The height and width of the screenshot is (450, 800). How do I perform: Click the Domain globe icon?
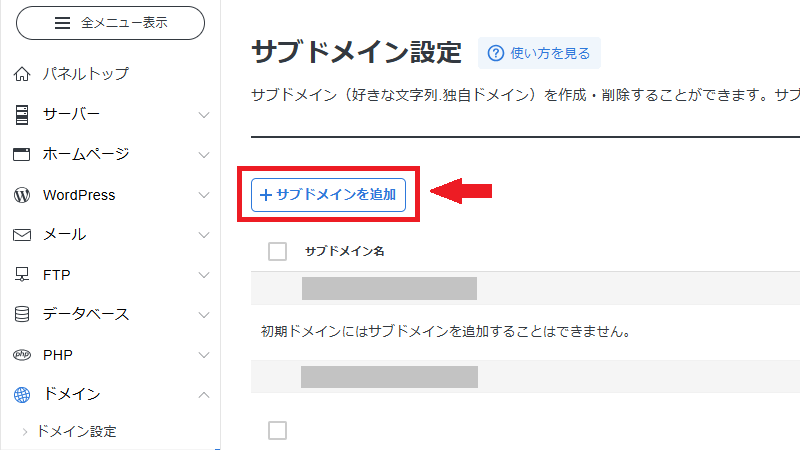[x=22, y=394]
